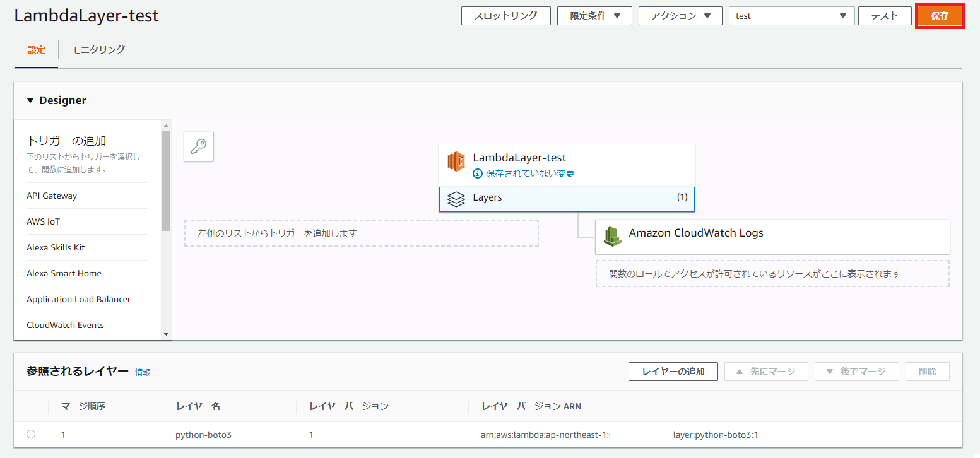The height and width of the screenshot is (458, 980).
Task: Open the 情報 link next to 参照されるレイヤー
Action: click(x=142, y=372)
